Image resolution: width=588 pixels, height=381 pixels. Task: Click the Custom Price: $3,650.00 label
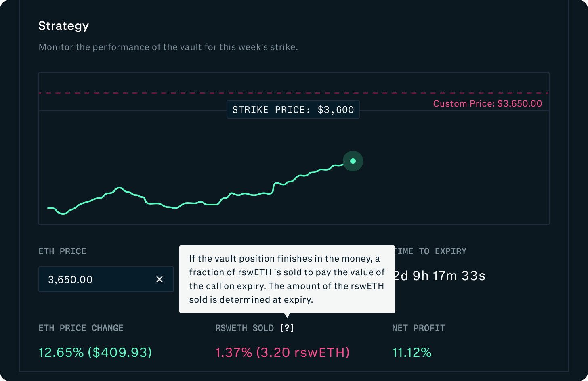point(487,104)
